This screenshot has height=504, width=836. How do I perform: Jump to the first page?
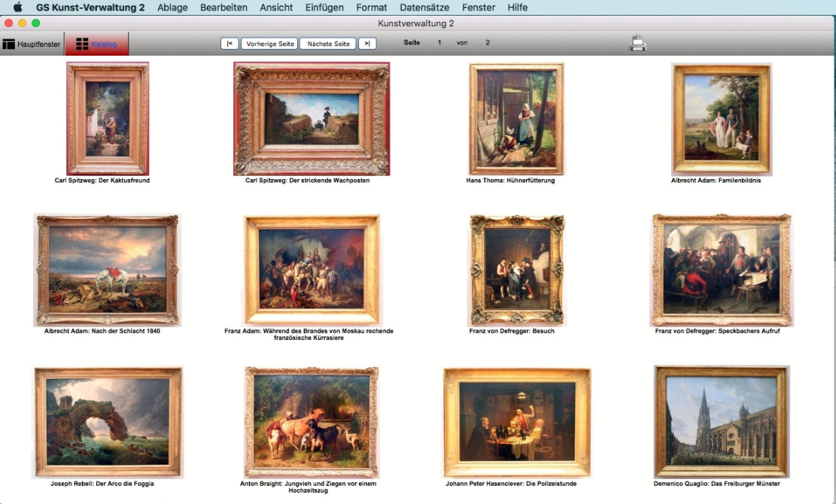(x=230, y=44)
